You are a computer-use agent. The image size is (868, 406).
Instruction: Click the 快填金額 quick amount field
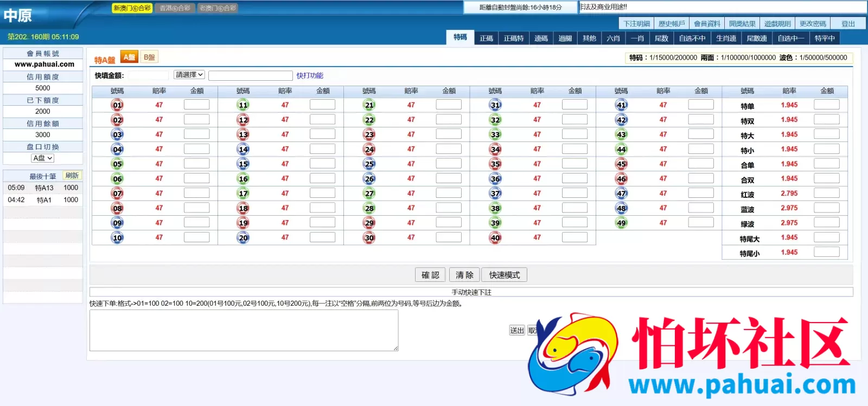(x=148, y=75)
